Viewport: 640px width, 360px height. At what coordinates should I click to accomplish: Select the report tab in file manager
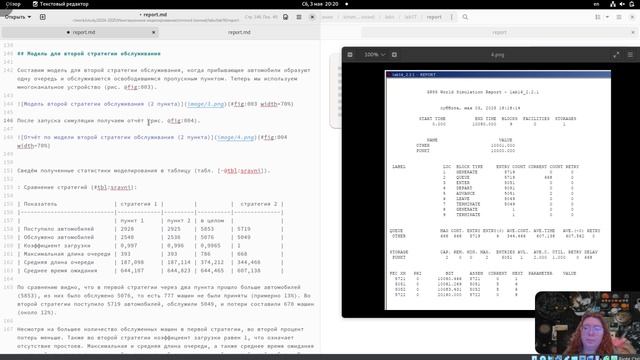tap(499, 32)
